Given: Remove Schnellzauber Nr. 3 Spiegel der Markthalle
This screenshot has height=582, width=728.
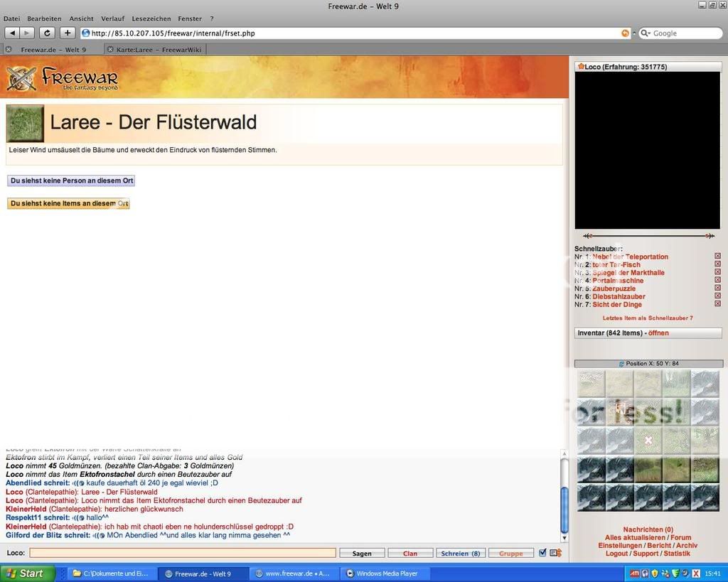Looking at the screenshot, I should tap(718, 272).
